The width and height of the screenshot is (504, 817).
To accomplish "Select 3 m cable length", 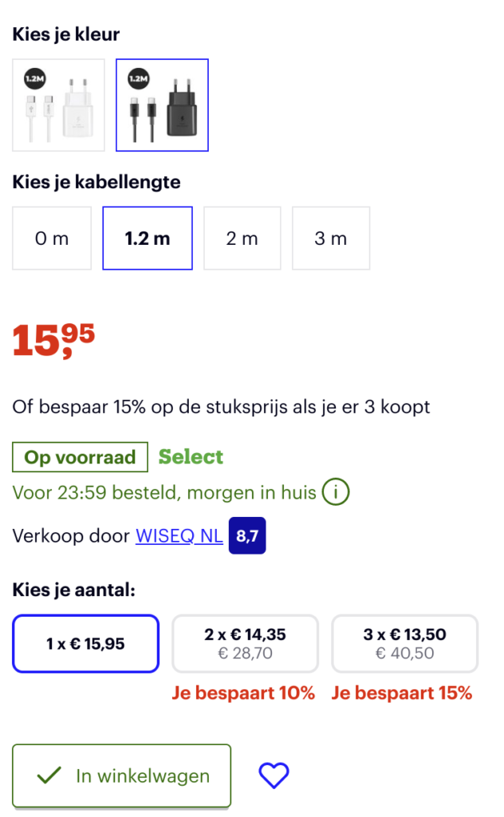I will coord(331,238).
